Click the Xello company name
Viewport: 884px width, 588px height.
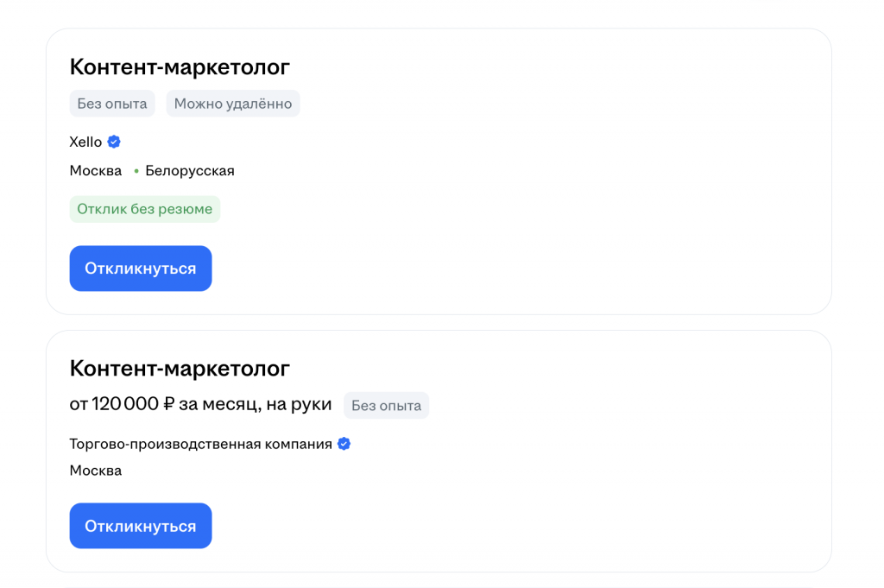point(84,142)
